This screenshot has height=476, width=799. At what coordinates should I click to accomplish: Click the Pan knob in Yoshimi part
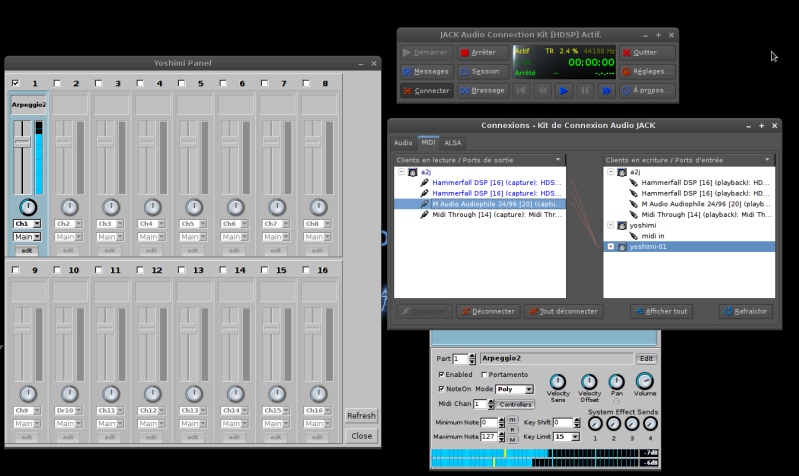click(617, 382)
